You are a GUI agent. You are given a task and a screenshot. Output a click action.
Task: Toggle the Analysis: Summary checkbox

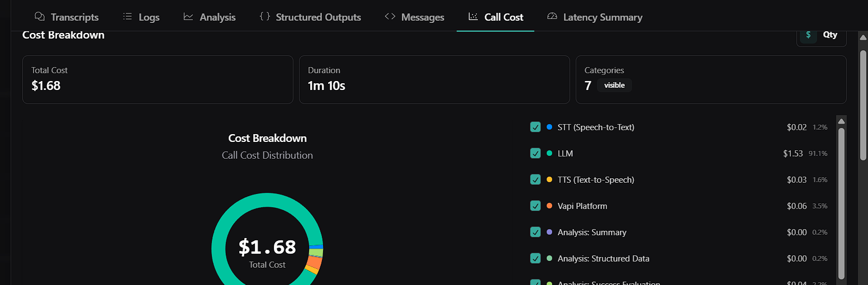[535, 232]
